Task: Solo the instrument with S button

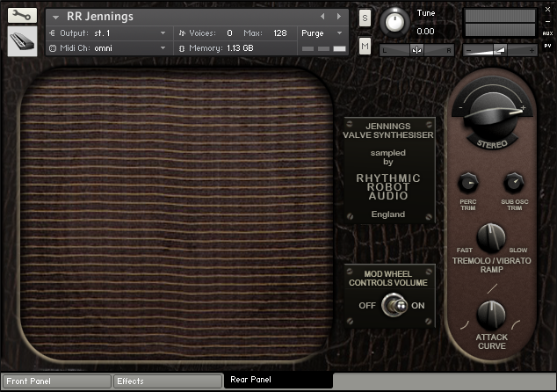Action: tap(365, 18)
